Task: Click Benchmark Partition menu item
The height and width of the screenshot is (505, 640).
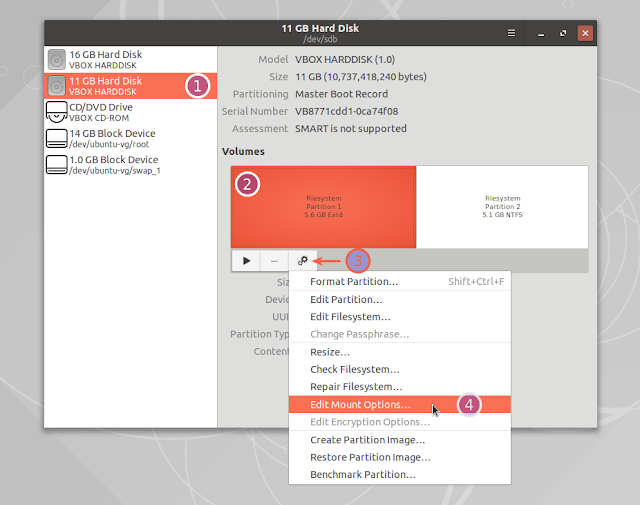Action: click(x=363, y=474)
